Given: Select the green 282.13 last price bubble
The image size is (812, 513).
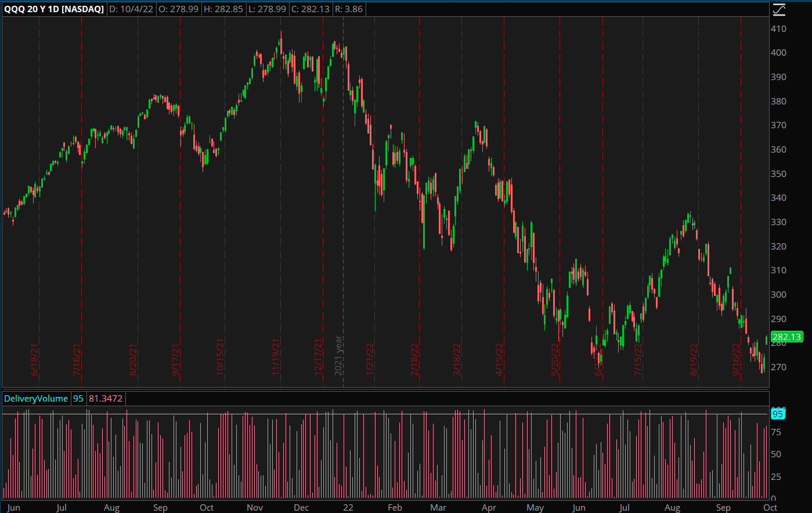Looking at the screenshot, I should click(787, 337).
